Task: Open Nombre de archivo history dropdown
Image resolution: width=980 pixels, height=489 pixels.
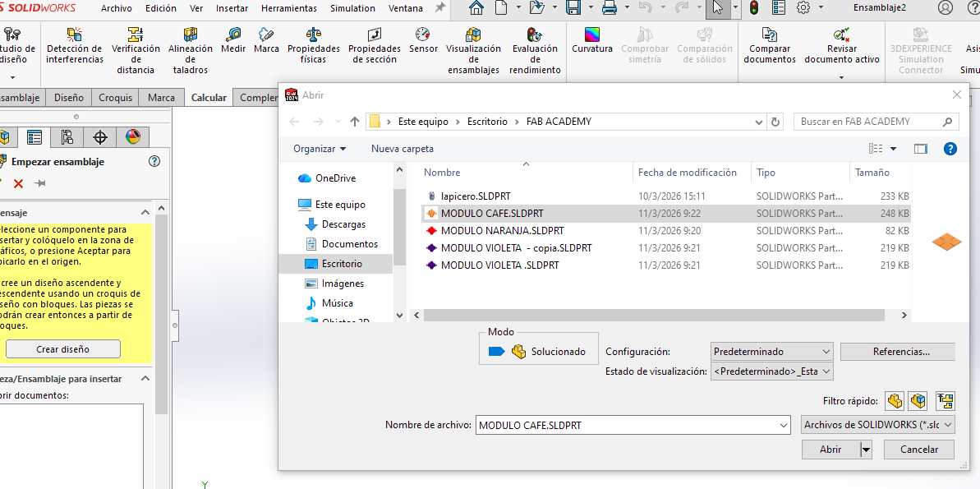Action: coord(784,425)
